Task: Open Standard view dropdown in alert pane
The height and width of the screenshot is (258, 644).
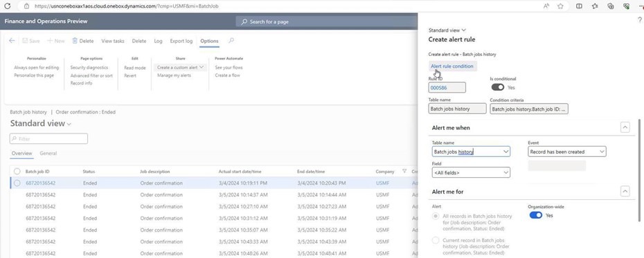Action: tap(447, 30)
